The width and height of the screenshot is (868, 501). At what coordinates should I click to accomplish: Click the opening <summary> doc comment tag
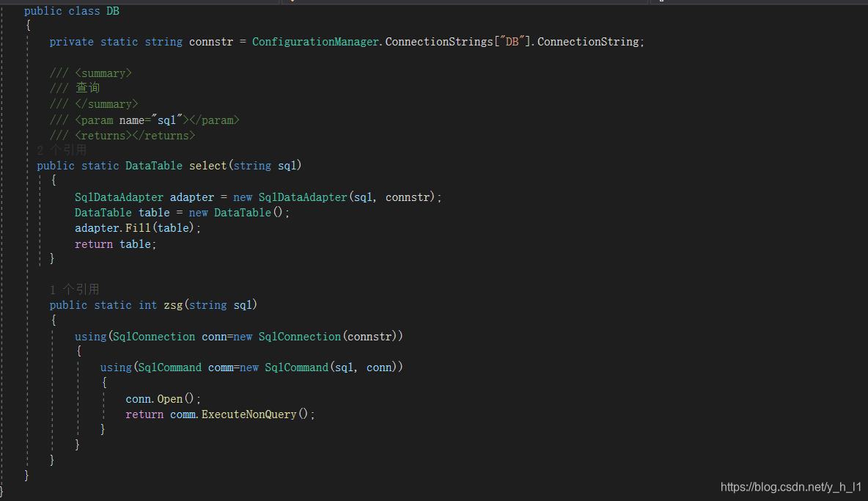[x=103, y=73]
